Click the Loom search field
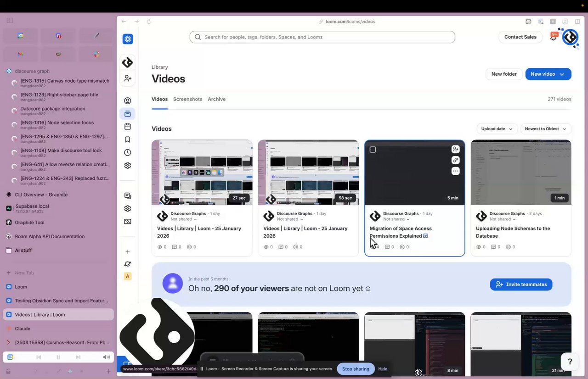 pos(322,37)
